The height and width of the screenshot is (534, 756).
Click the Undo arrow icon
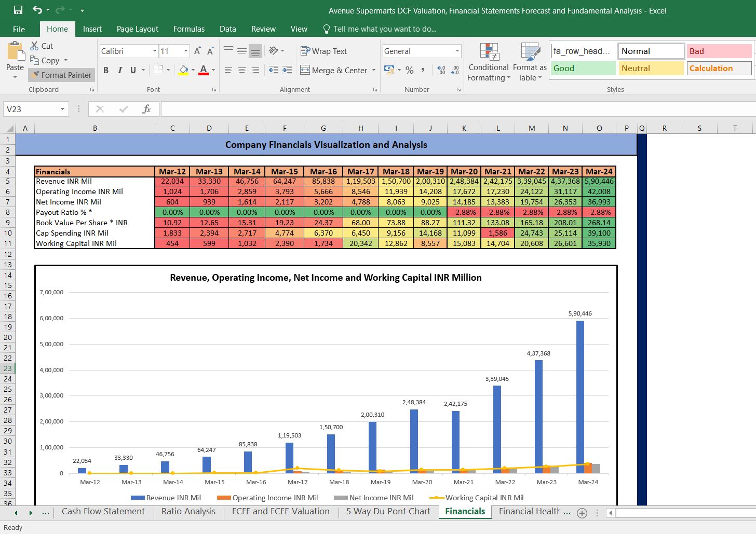tap(37, 10)
